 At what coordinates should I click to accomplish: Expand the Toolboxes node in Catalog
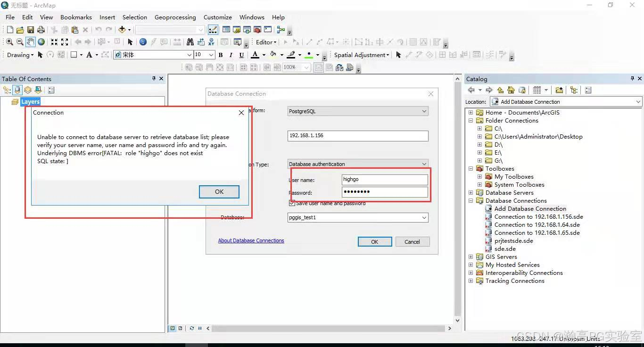click(471, 169)
